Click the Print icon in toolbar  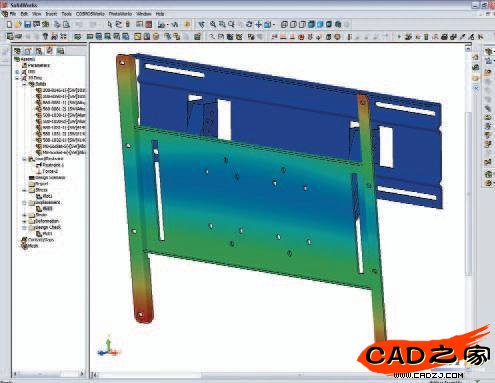[36, 24]
